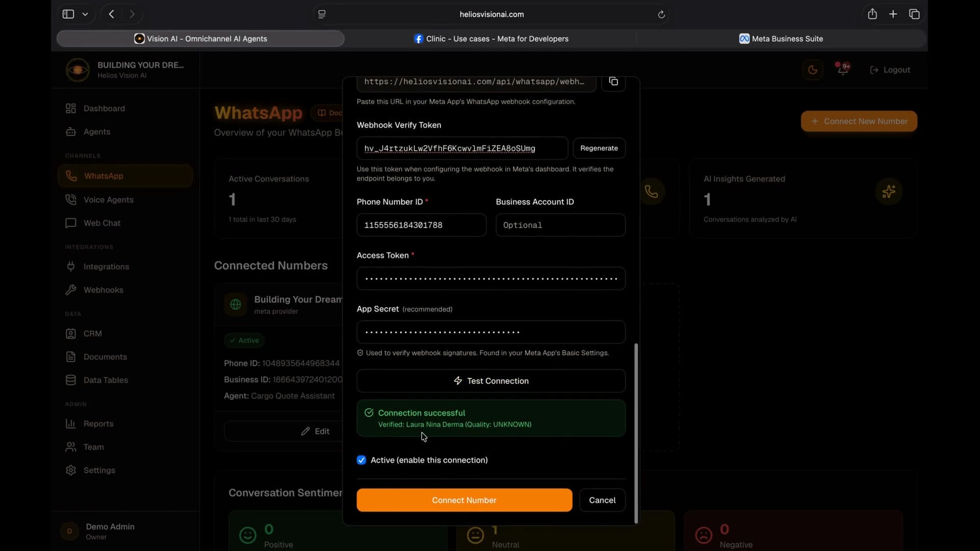Switch to Clinic Meta for Developers tab

click(491, 39)
